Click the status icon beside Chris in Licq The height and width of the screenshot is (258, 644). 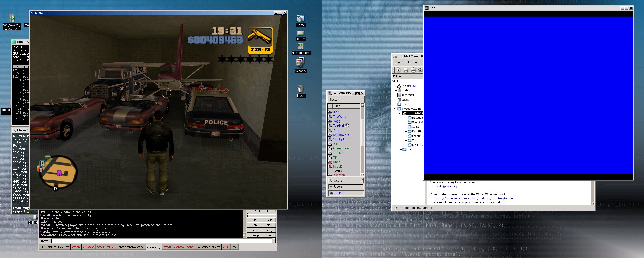click(330, 162)
